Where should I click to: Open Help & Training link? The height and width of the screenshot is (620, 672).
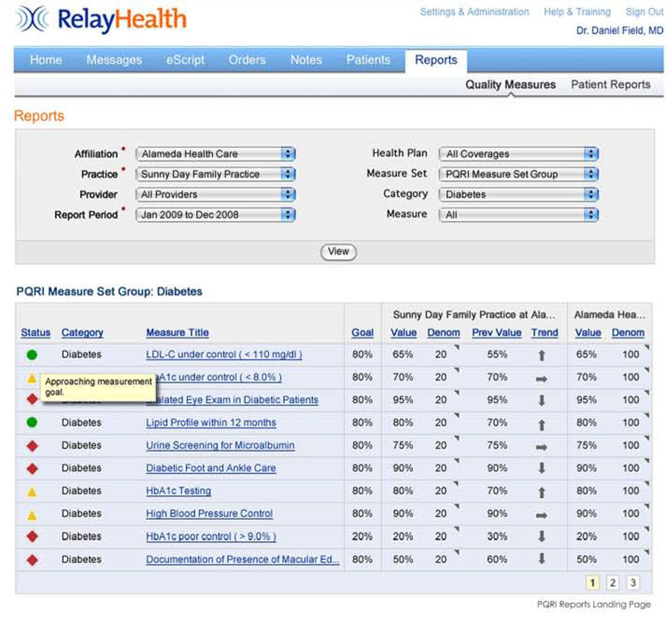coord(577,12)
